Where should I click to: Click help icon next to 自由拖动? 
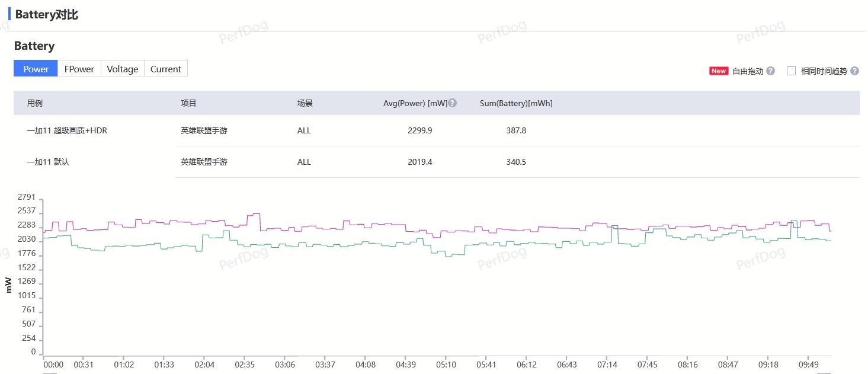[x=770, y=71]
